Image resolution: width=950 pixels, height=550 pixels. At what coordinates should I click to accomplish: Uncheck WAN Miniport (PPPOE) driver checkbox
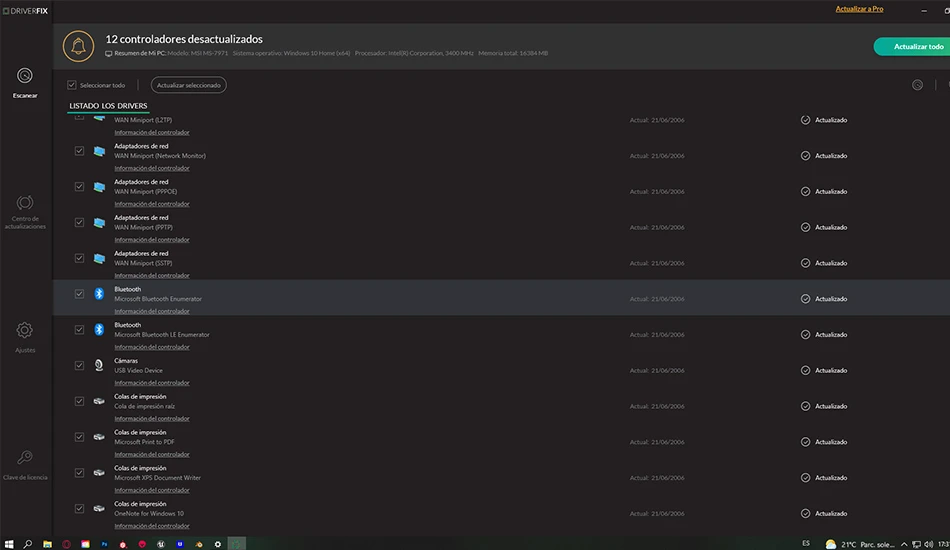click(x=79, y=187)
